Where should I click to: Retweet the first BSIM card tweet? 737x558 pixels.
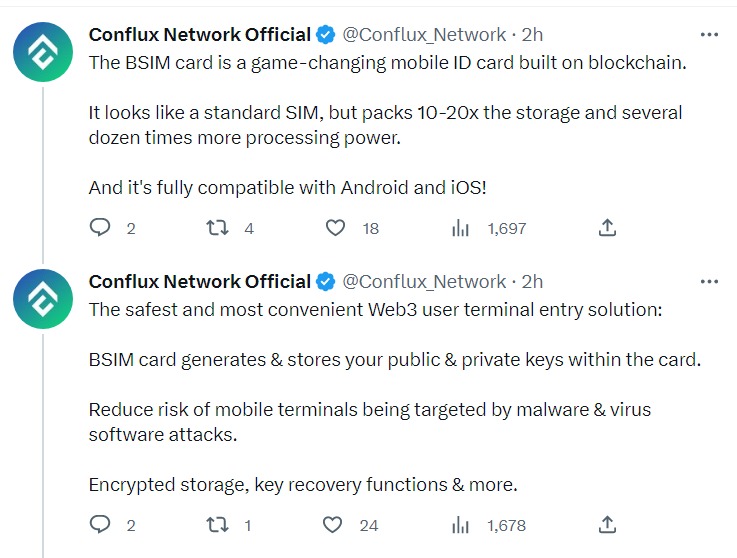coord(218,228)
